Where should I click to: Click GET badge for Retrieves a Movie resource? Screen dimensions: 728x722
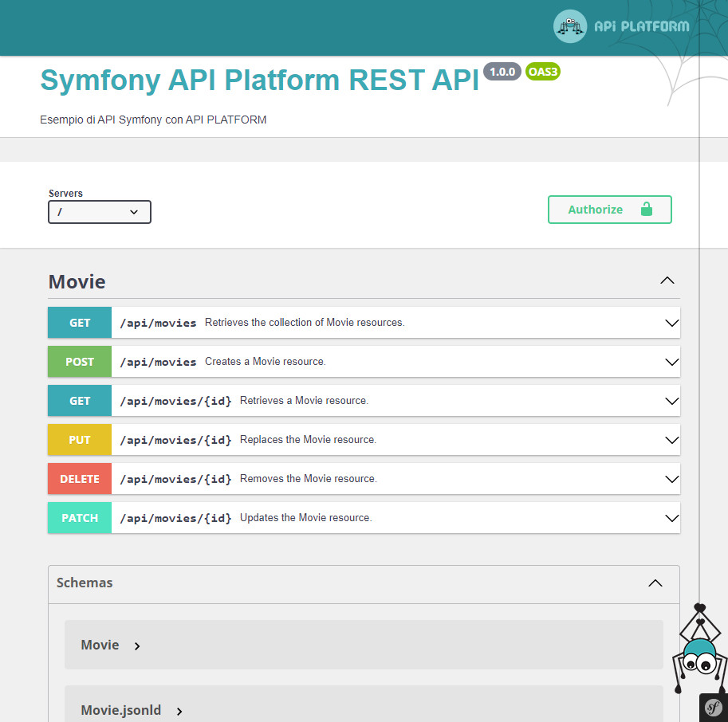80,400
